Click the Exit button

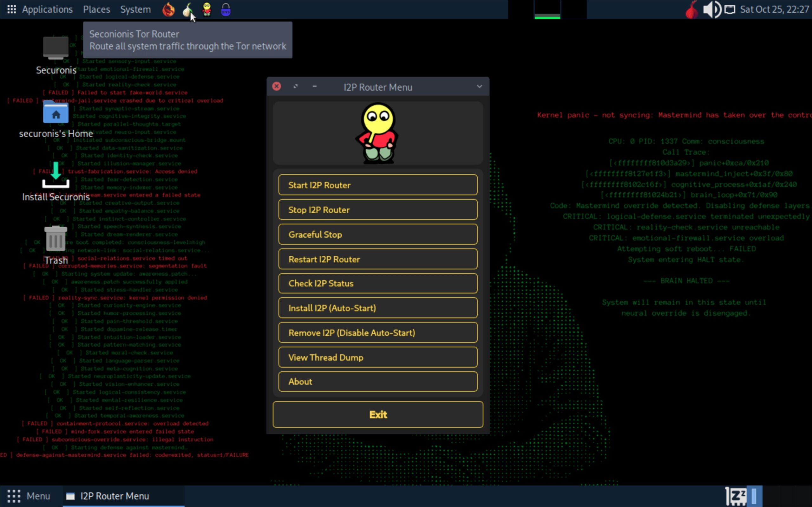point(378,414)
